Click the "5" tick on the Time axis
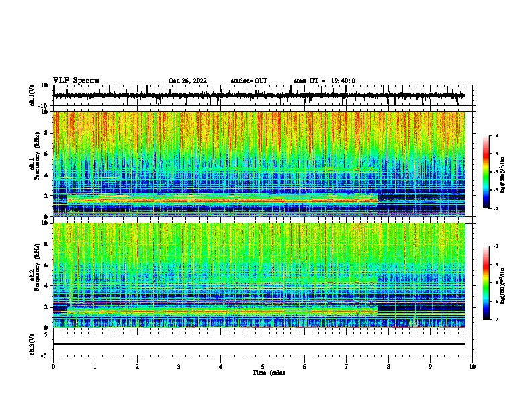Screen dimensions: 532x411 pos(263,367)
